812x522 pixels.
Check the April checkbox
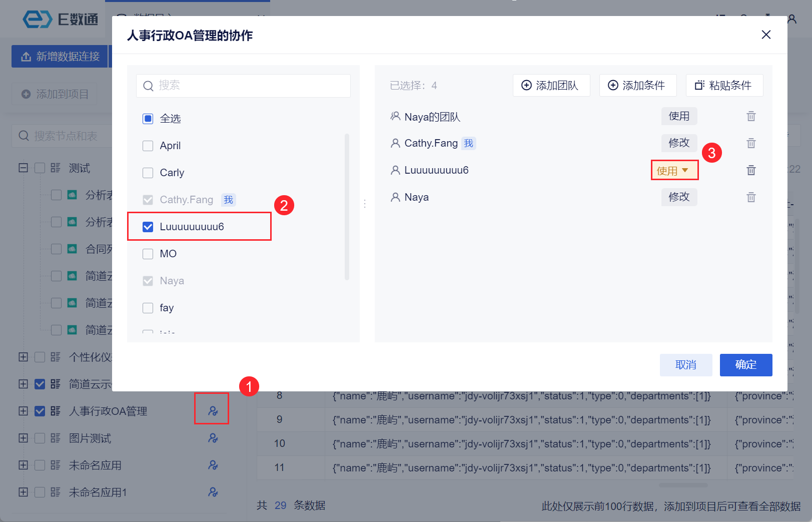pyautogui.click(x=148, y=146)
